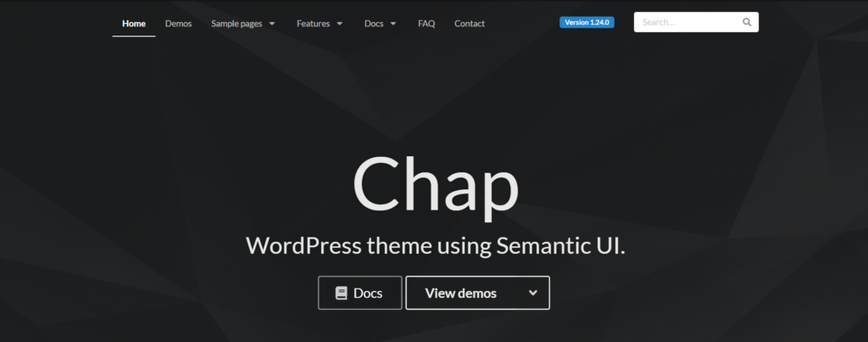868x342 pixels.
Task: Go to the Home tab
Action: 134,23
